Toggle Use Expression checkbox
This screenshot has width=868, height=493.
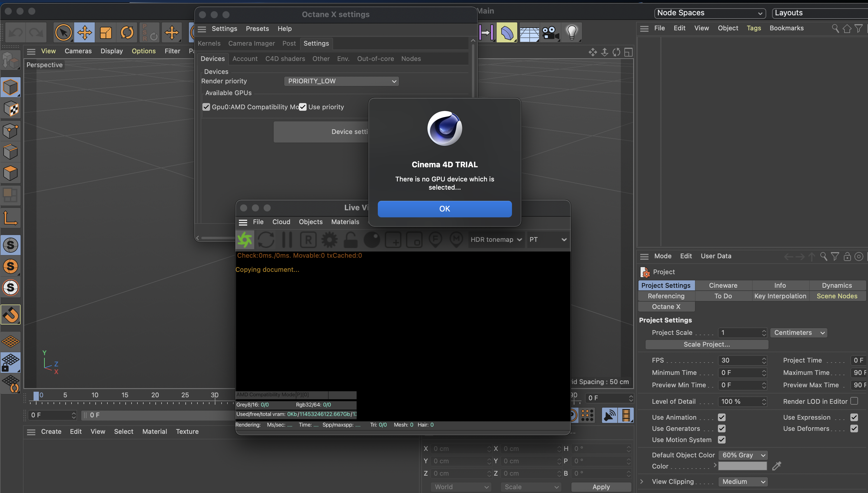[x=854, y=418]
